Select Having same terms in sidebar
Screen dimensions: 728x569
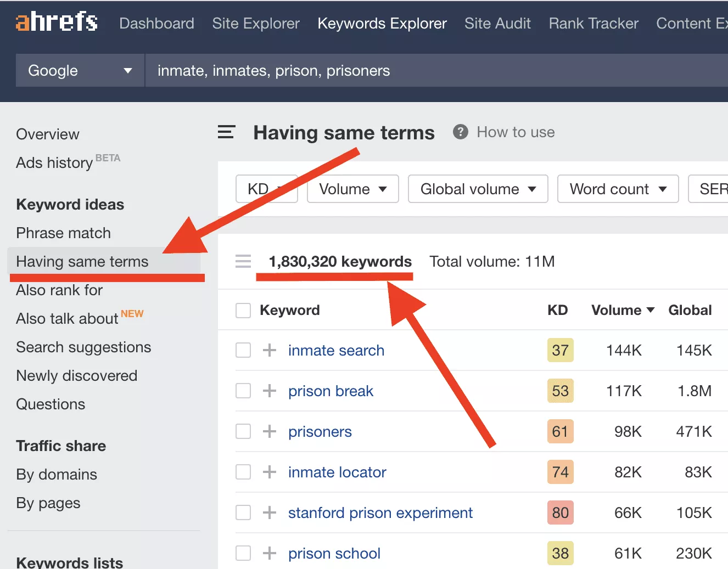pyautogui.click(x=82, y=261)
